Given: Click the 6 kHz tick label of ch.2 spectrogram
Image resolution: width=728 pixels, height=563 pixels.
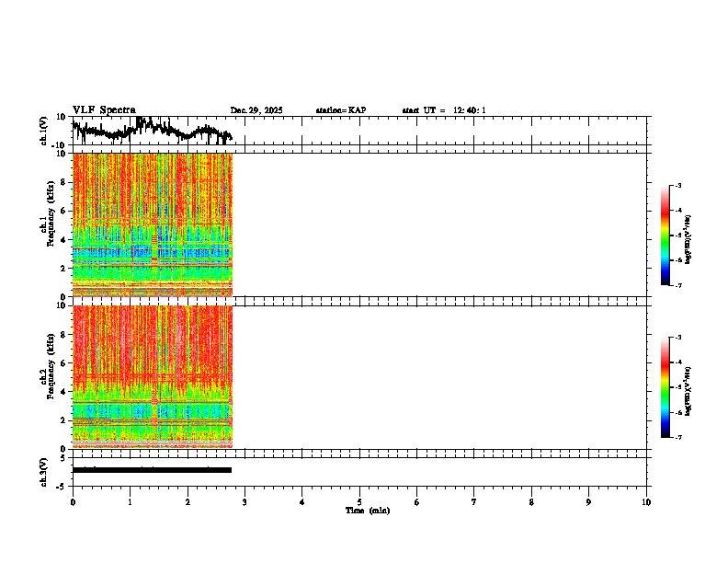Looking at the screenshot, I should point(63,363).
